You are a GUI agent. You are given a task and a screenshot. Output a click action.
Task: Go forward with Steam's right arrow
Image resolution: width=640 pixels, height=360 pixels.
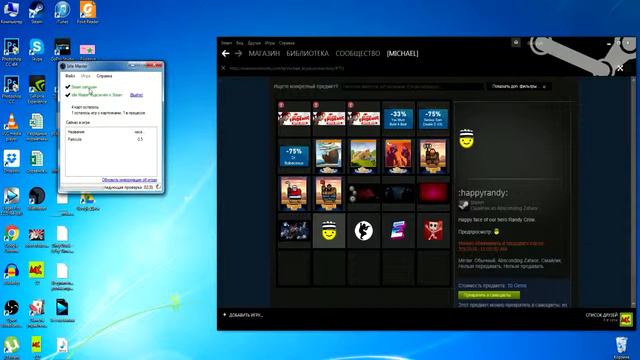238,53
